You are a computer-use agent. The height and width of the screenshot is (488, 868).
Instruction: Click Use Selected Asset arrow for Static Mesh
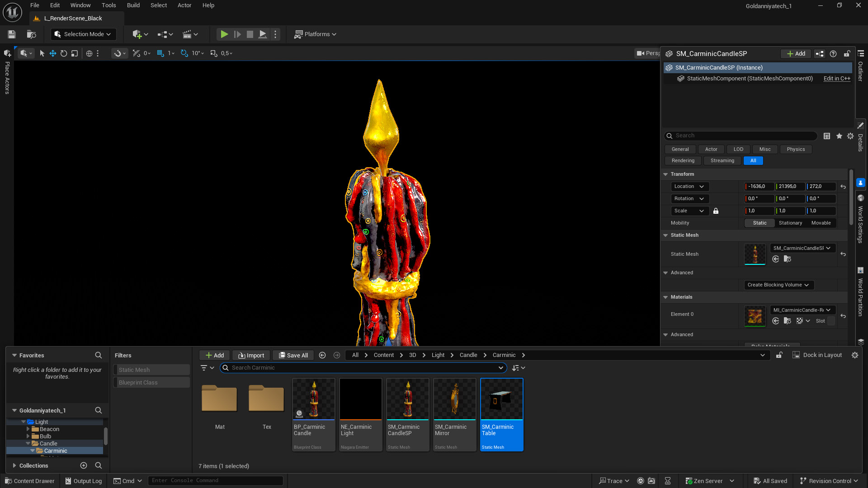776,259
